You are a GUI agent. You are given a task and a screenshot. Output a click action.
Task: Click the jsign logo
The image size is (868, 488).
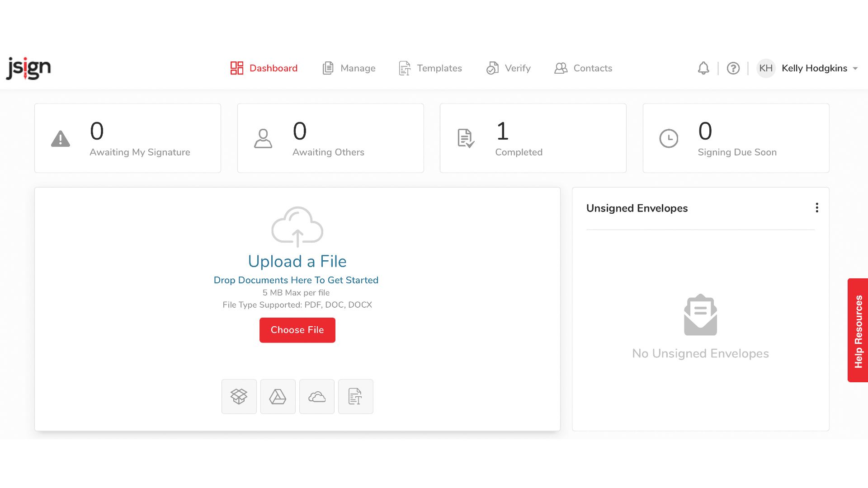click(x=28, y=68)
